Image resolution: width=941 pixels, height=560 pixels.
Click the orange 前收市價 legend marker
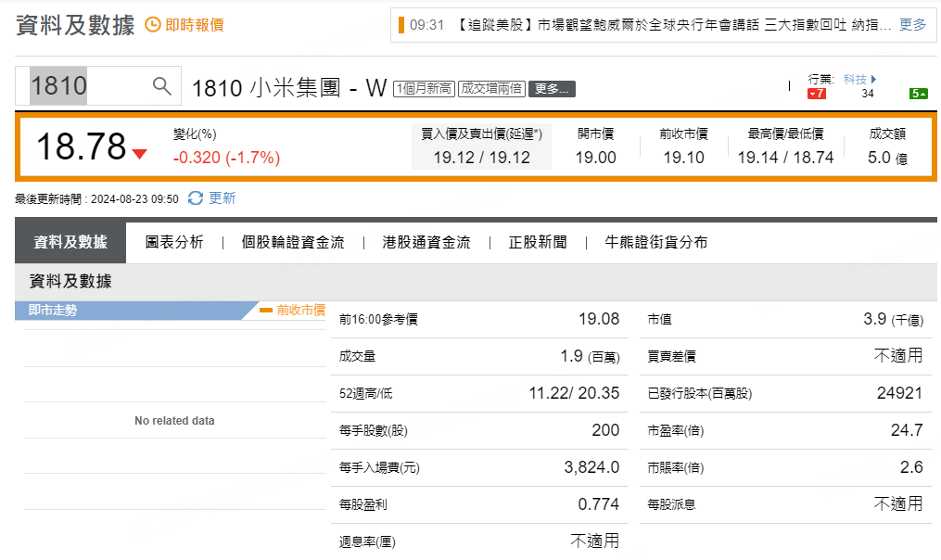[x=266, y=311]
